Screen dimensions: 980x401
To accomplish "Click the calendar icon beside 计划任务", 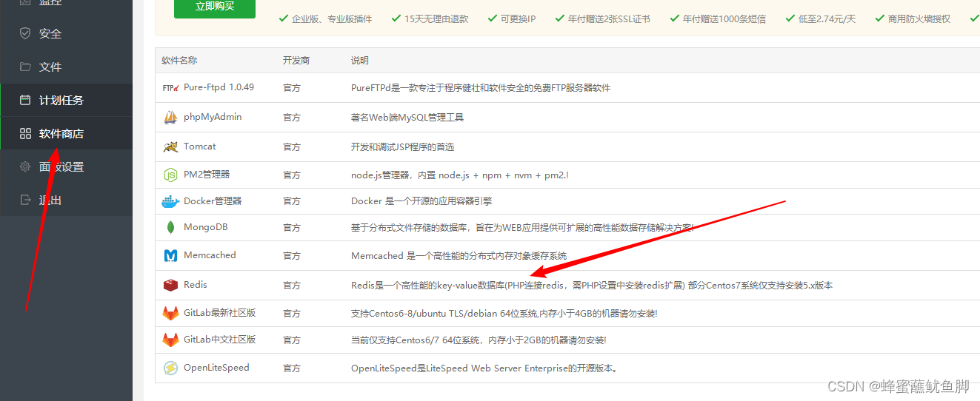I will 25,100.
